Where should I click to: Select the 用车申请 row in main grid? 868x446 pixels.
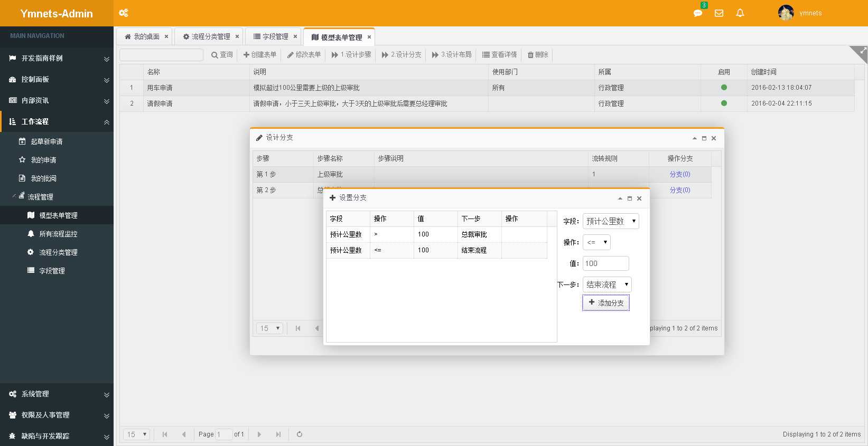click(x=487, y=88)
